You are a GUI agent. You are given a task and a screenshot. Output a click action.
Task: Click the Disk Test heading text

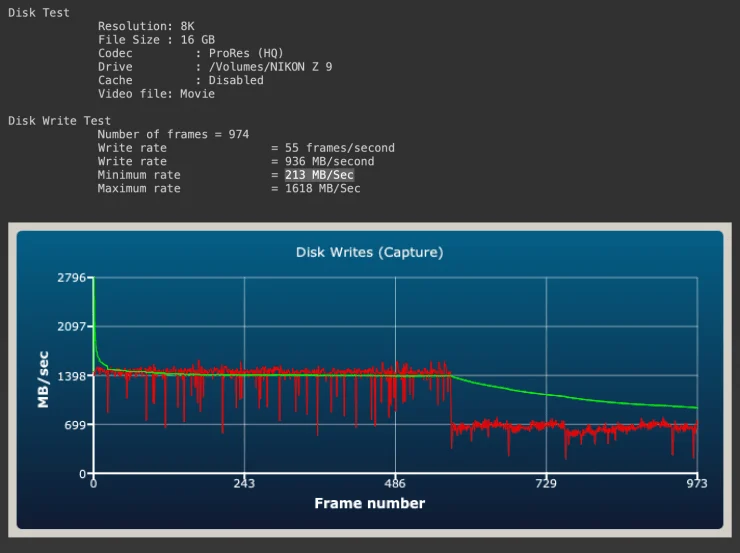tap(39, 13)
